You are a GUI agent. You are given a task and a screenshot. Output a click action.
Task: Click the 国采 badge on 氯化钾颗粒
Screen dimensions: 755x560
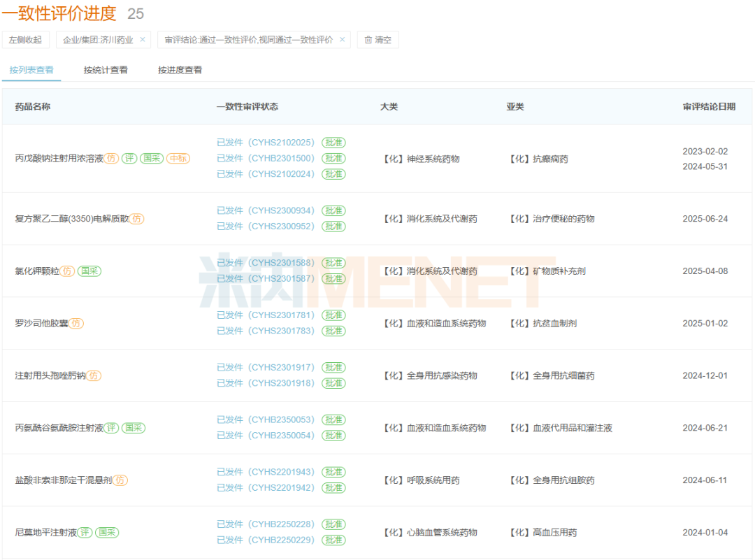[89, 271]
